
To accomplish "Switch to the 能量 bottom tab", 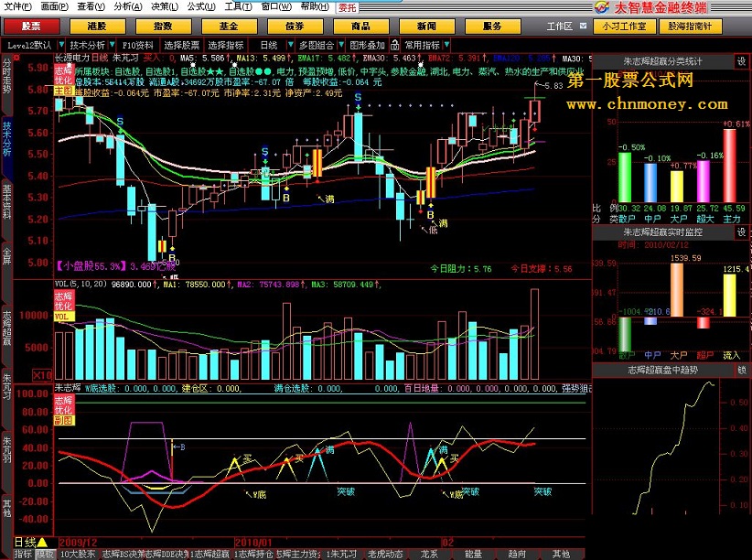I will pyautogui.click(x=473, y=554).
